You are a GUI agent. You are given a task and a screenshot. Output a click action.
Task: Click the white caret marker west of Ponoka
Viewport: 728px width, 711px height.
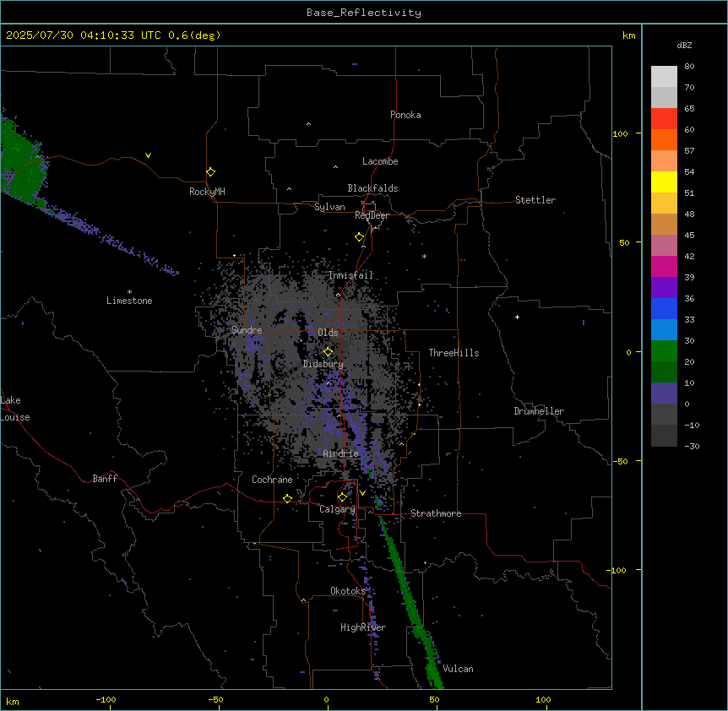tap(308, 124)
